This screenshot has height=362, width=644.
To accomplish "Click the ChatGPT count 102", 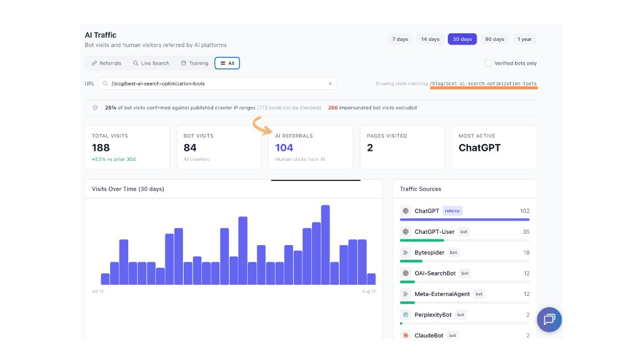I will pos(525,211).
